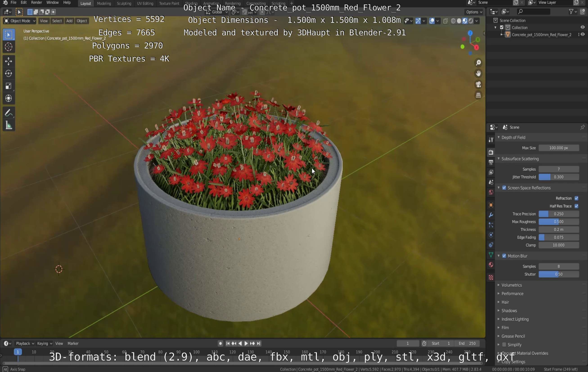
Task: Open the Edit menu
Action: point(24,3)
